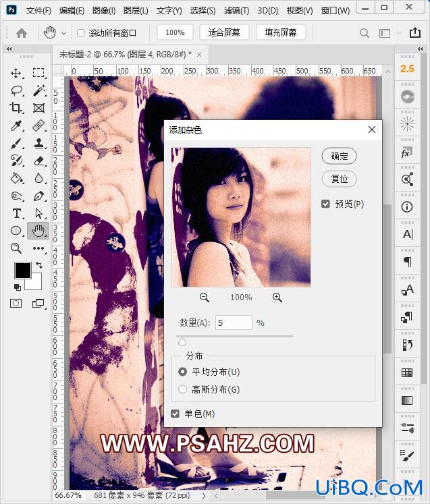Select the Eraser tool
430x504 pixels.
click(x=38, y=161)
